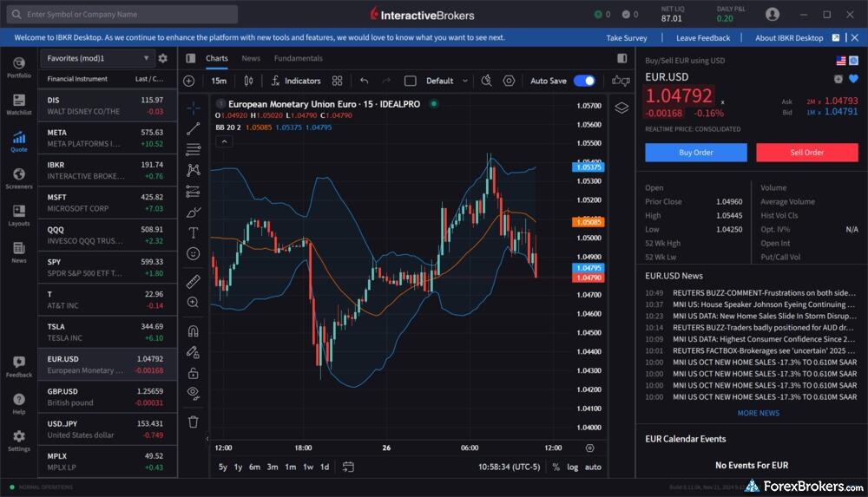Open the object tree layers icon
Screen dimensions: 868x497
click(621, 108)
